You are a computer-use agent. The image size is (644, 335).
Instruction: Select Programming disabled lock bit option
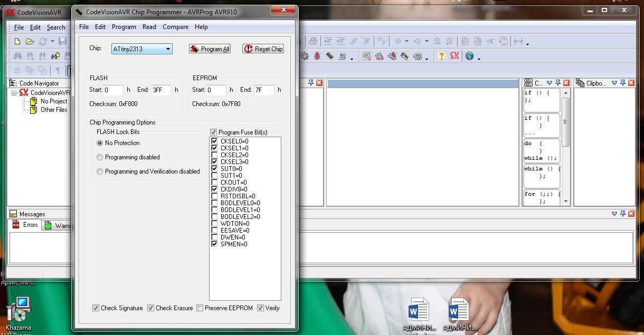click(100, 157)
